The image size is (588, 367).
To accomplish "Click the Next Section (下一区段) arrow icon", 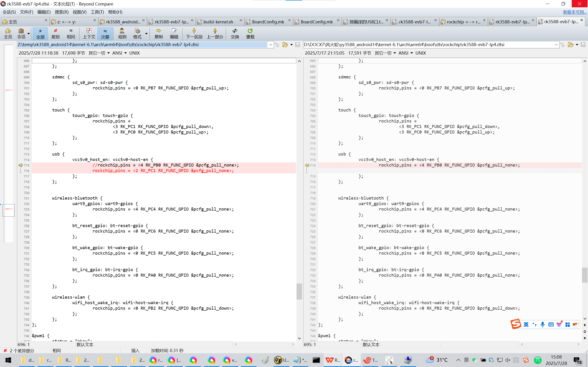I will pos(194,31).
